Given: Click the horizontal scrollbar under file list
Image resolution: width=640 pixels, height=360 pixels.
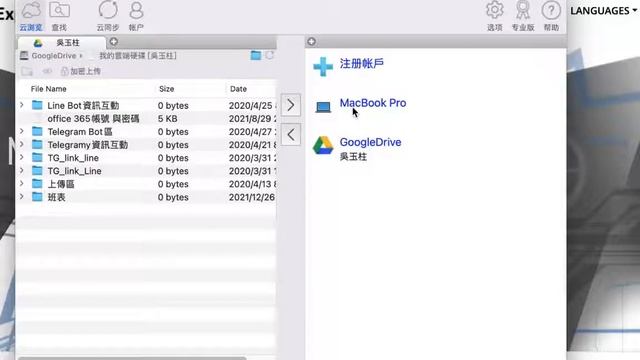Looking at the screenshot, I should click(x=132, y=358).
